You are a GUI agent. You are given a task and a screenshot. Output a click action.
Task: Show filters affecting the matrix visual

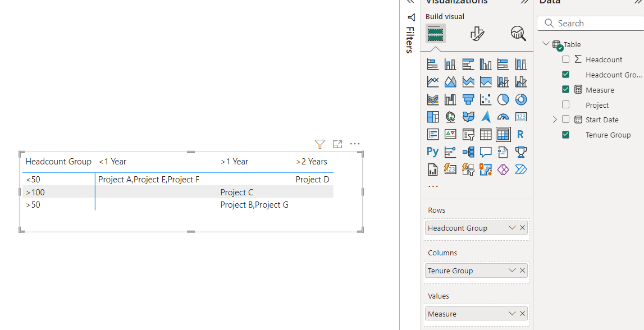[x=320, y=144]
